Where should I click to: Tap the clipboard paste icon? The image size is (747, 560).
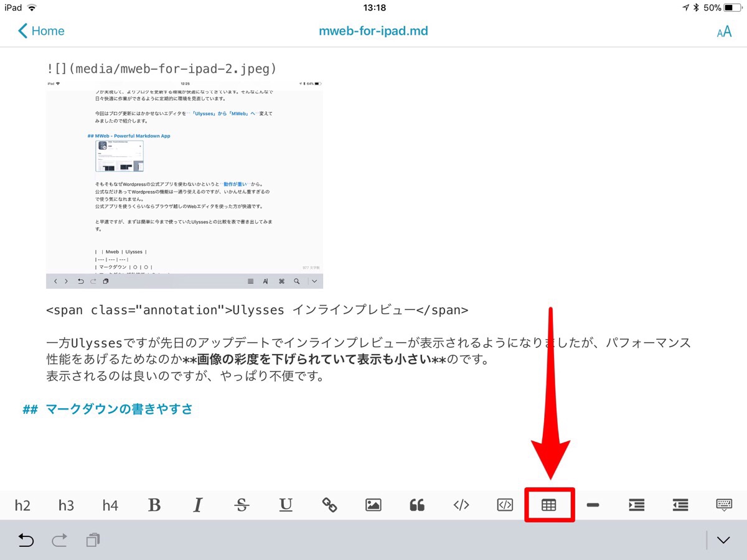coord(93,540)
